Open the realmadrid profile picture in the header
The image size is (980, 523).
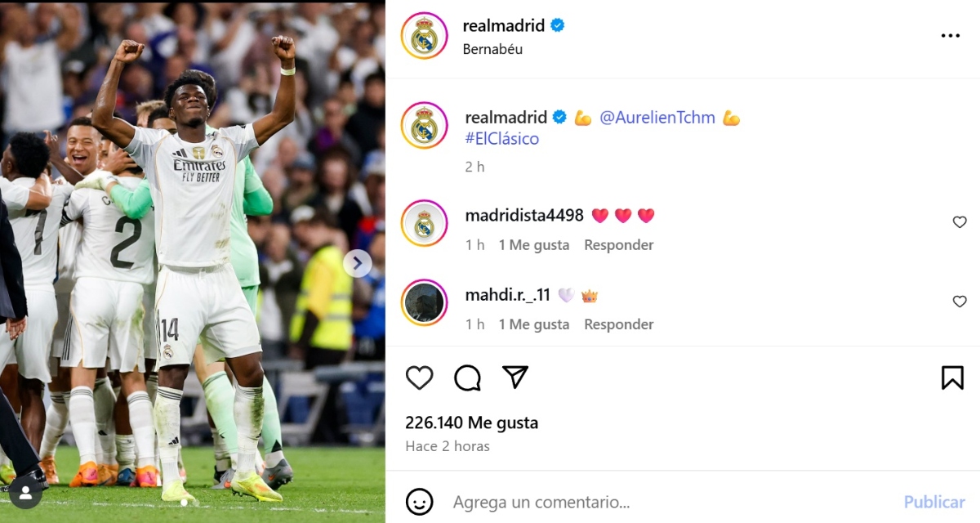425,36
